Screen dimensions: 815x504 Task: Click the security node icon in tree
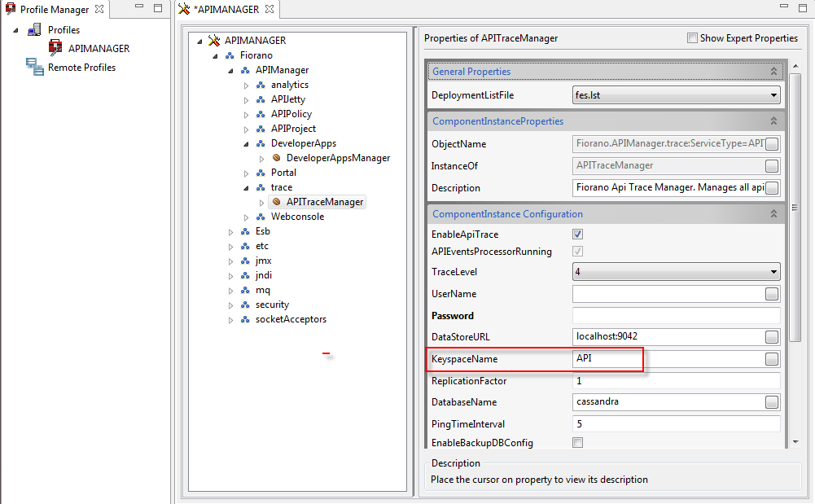point(246,305)
